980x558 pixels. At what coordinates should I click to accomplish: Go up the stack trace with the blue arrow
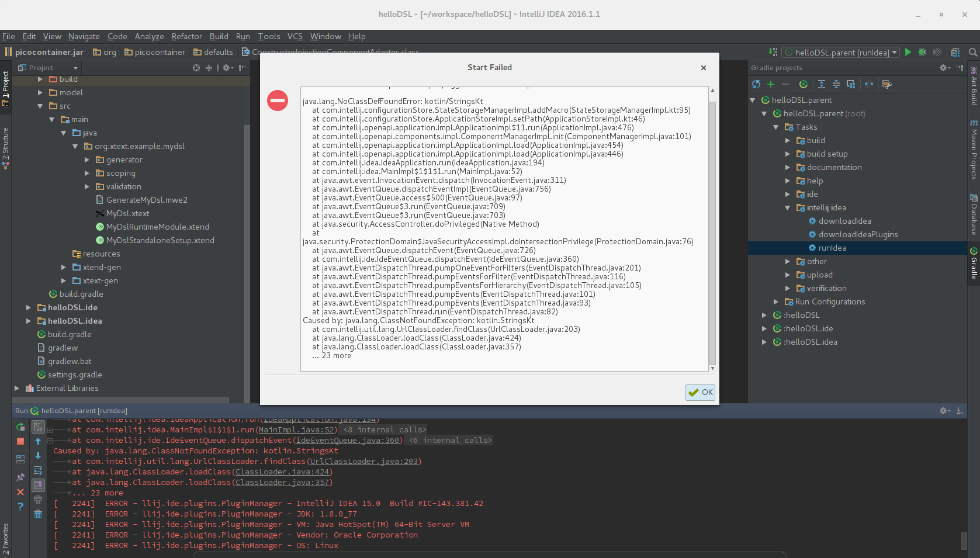tap(38, 441)
